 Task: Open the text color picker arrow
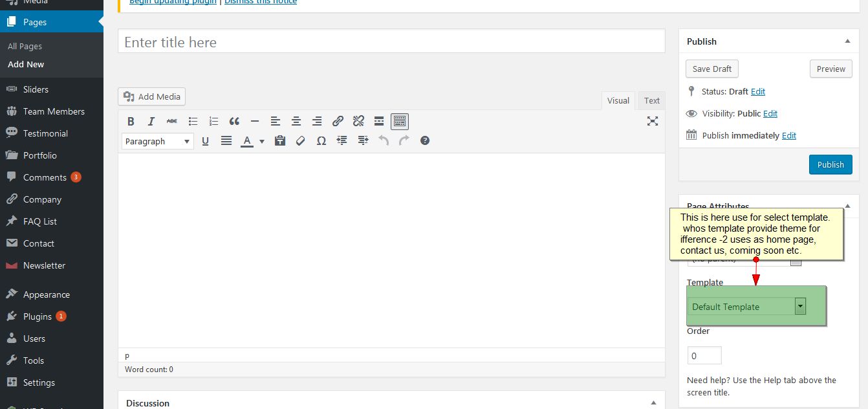[262, 141]
